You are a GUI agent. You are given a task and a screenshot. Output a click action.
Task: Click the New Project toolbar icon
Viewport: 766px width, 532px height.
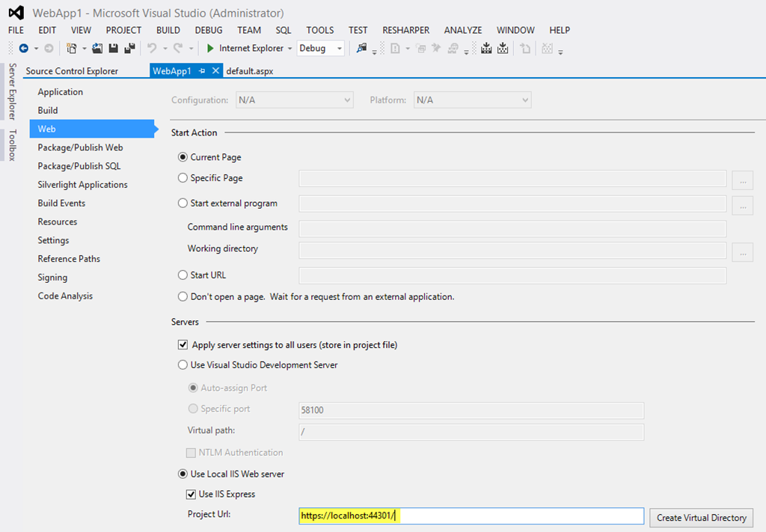click(71, 49)
